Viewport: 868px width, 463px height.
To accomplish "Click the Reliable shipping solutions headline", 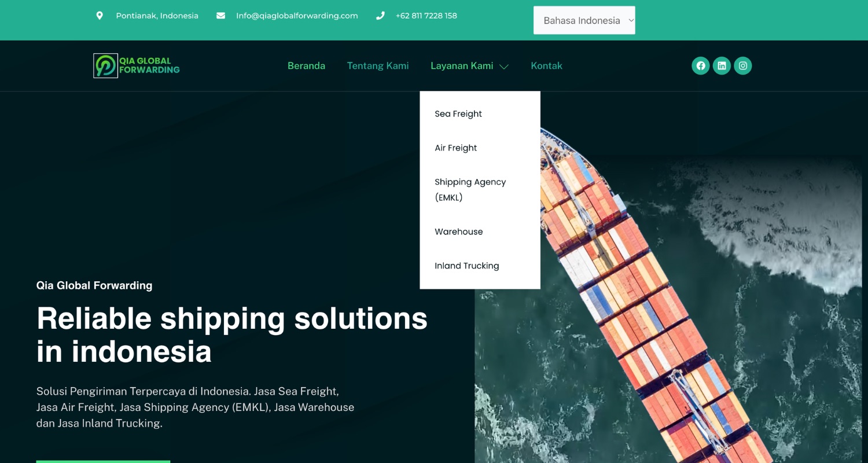I will click(x=232, y=335).
